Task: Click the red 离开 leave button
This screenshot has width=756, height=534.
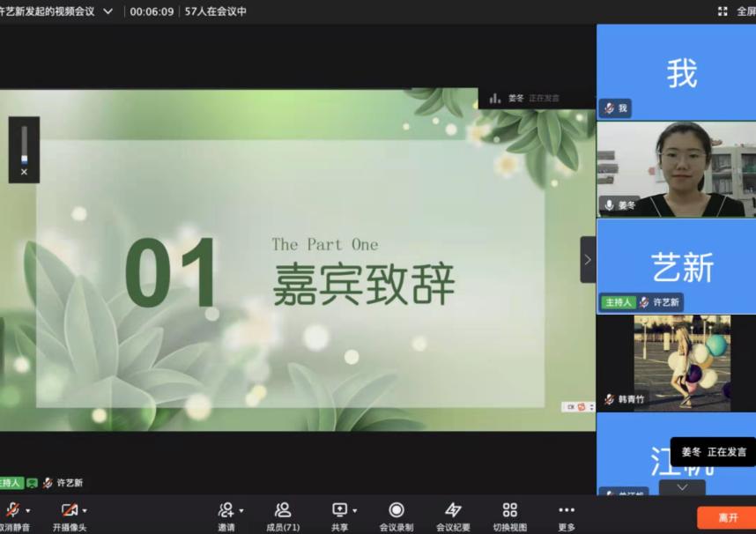Action: pyautogui.click(x=727, y=518)
